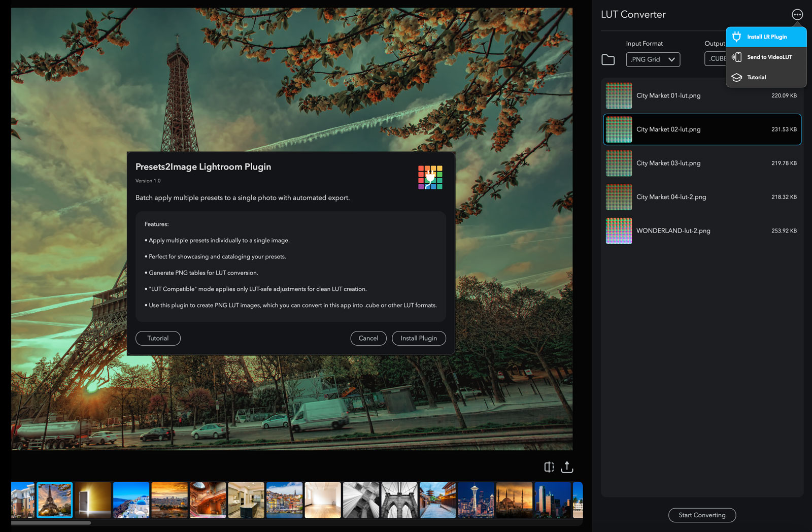Select the Brooklyn Bridge black-and-white thumbnail
812x532 pixels.
pyautogui.click(x=399, y=500)
